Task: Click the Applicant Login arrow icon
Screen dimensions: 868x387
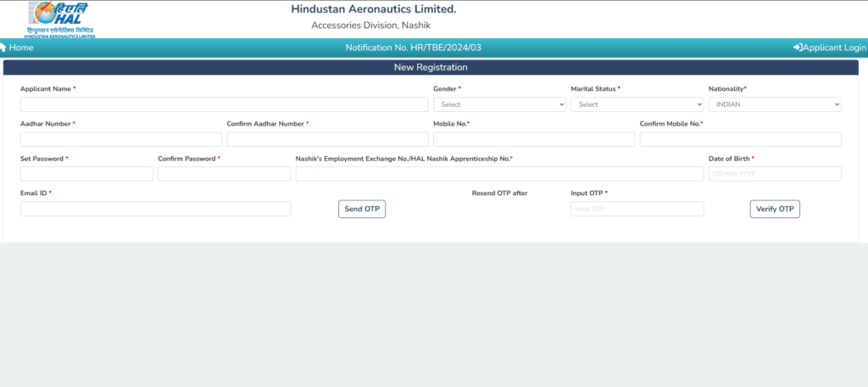Action: (798, 48)
